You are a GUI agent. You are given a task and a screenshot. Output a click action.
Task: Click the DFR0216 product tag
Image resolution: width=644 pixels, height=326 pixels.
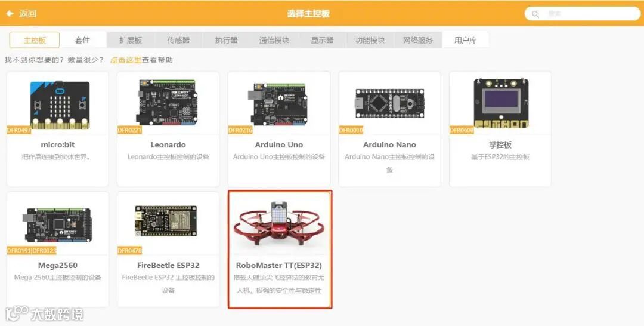(x=240, y=130)
